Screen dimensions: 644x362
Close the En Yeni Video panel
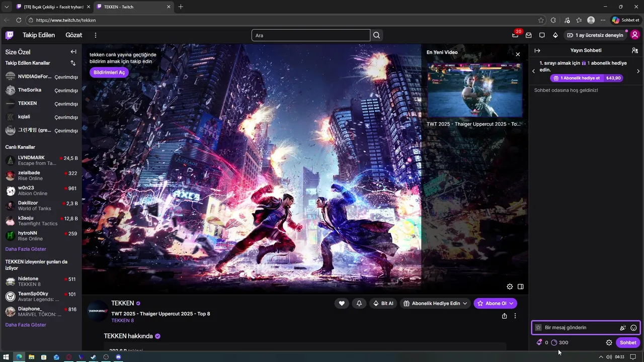point(518,54)
